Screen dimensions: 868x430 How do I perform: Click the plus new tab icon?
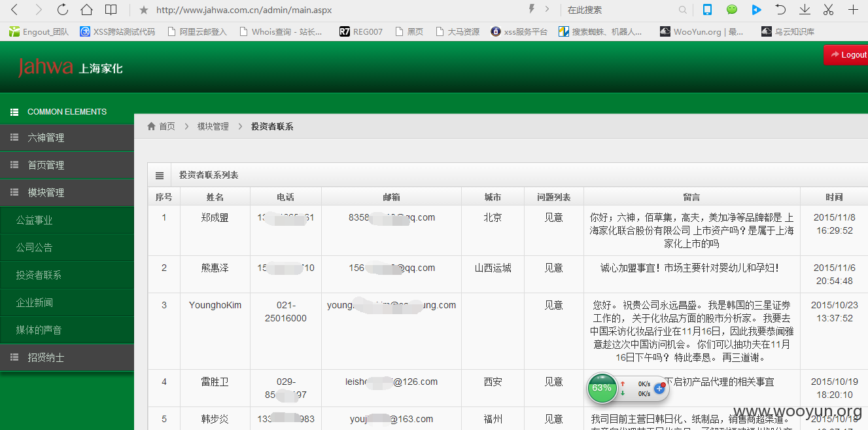point(853,10)
